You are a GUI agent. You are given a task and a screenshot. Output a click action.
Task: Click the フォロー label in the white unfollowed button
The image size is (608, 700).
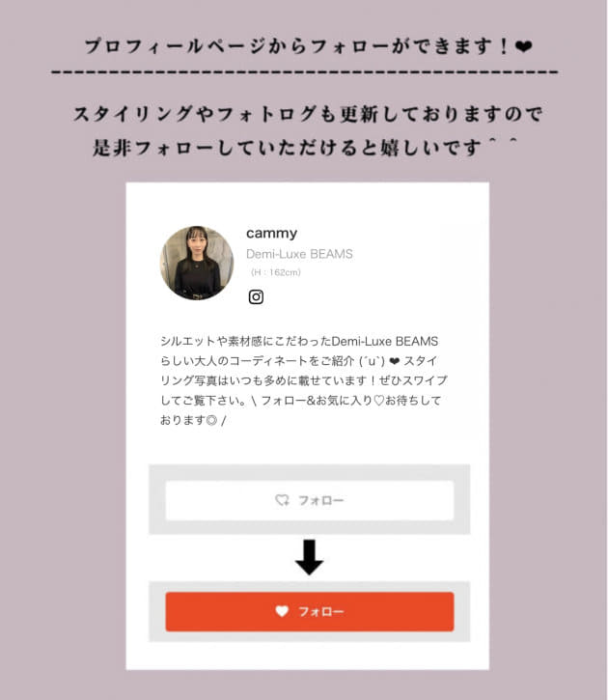[x=320, y=500]
